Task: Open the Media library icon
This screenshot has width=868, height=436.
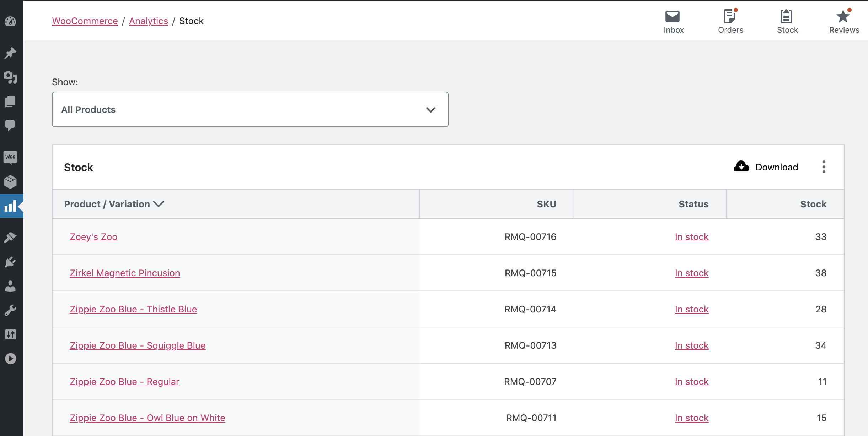Action: coord(10,77)
